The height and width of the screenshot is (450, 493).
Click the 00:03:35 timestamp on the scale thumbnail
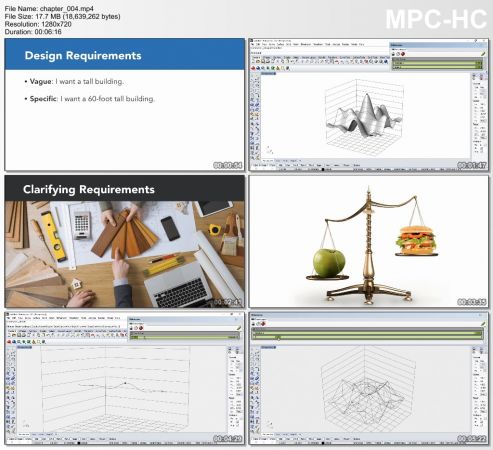click(472, 302)
